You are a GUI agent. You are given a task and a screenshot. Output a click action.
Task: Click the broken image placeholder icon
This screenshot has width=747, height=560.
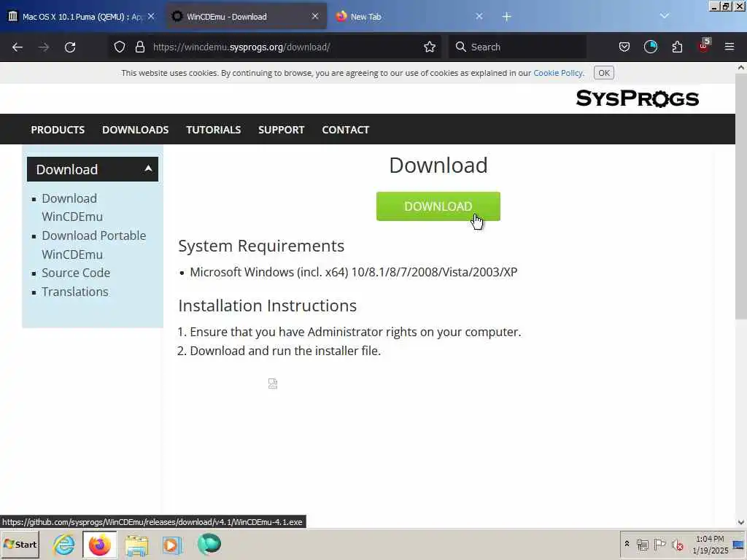(273, 384)
